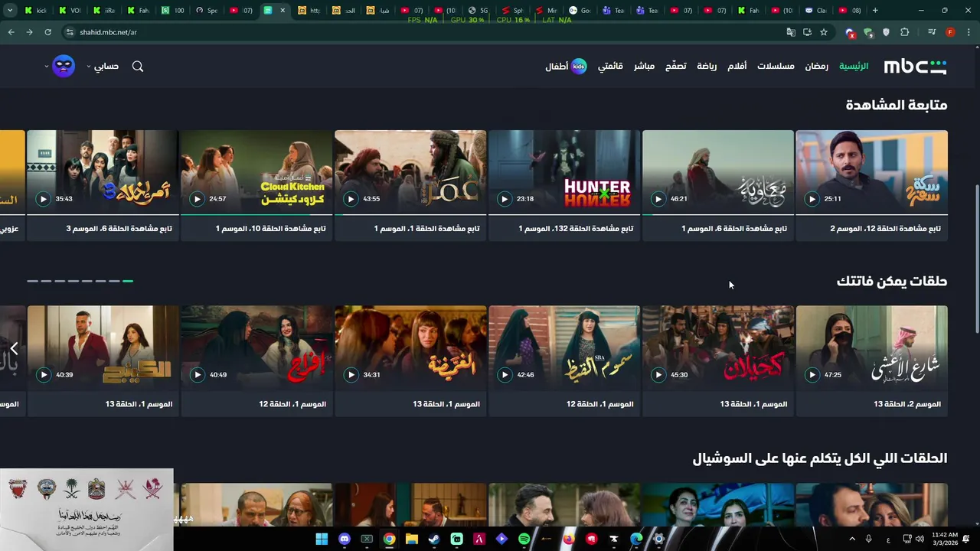
Task: Switch to the kick browser tab
Action: click(x=35, y=11)
